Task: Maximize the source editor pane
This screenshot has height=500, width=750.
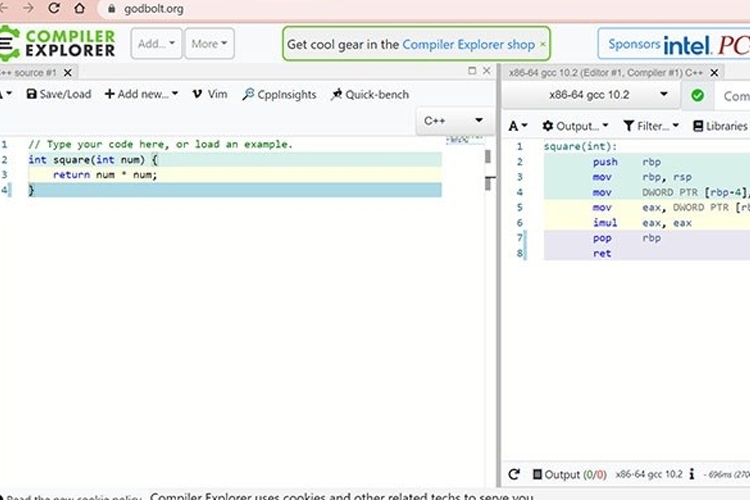Action: coord(472,71)
